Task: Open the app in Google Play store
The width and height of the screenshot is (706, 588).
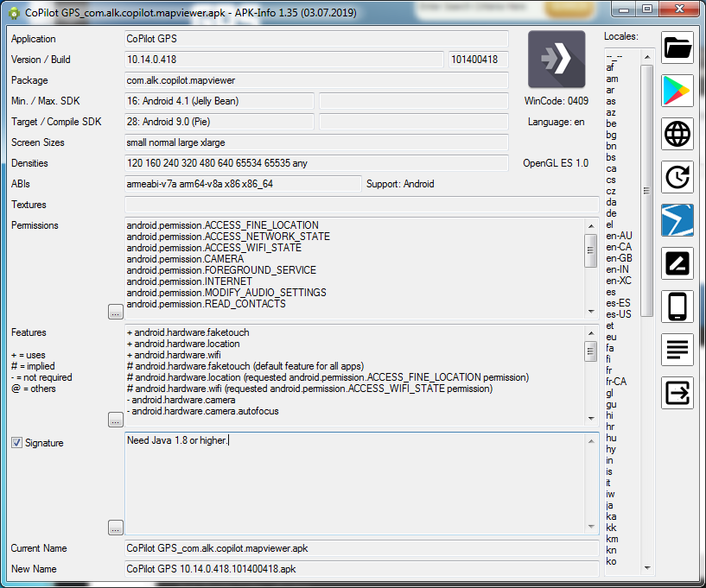Action: [x=677, y=91]
